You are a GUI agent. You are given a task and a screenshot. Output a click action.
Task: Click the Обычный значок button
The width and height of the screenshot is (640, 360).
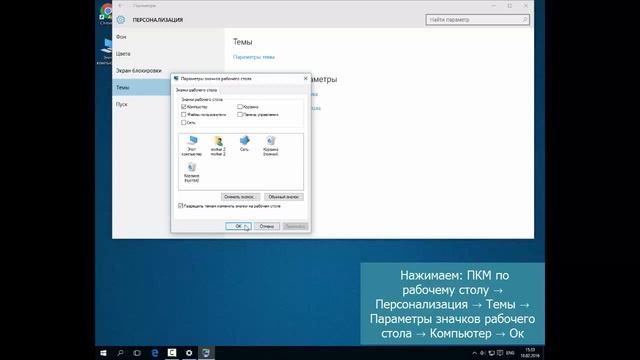click(x=284, y=197)
